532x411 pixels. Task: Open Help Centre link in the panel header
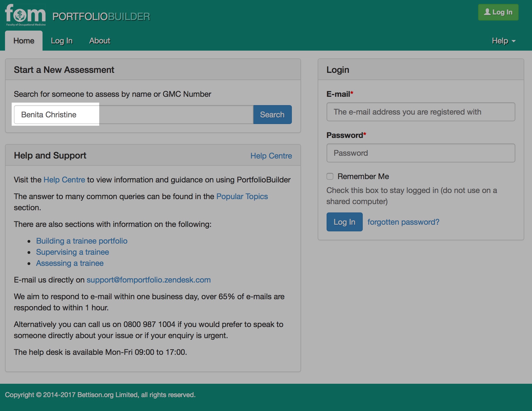click(271, 156)
